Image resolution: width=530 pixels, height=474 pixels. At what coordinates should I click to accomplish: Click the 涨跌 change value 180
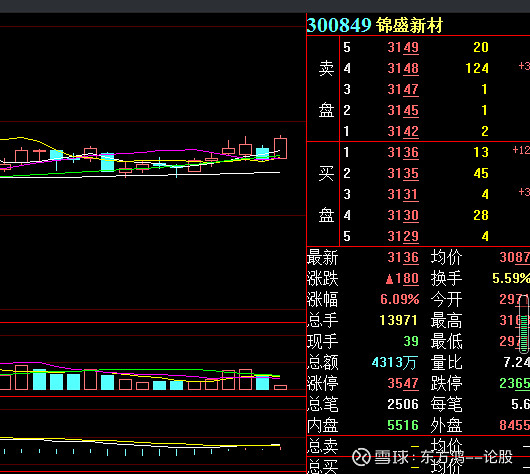(402, 279)
